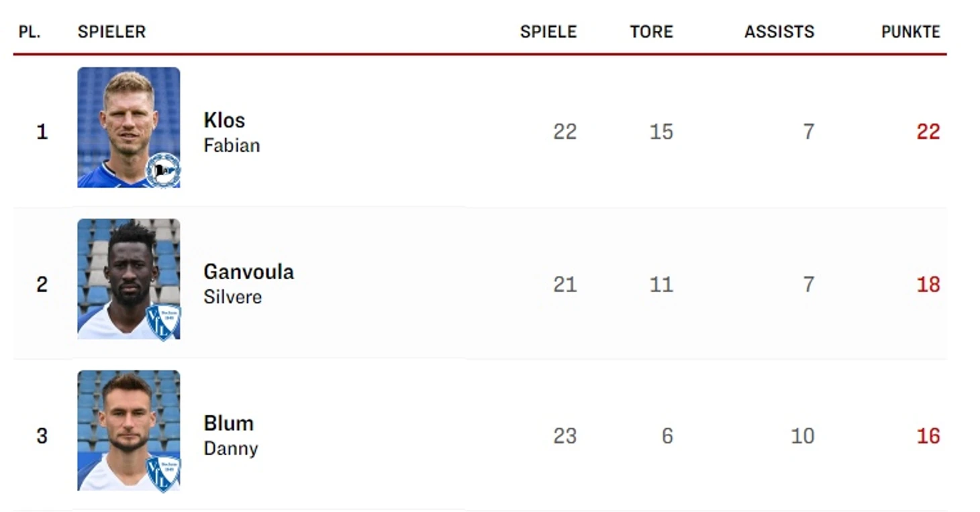Screen dimensions: 980x512
Task: Click Blum's assists value 10
Action: click(802, 436)
